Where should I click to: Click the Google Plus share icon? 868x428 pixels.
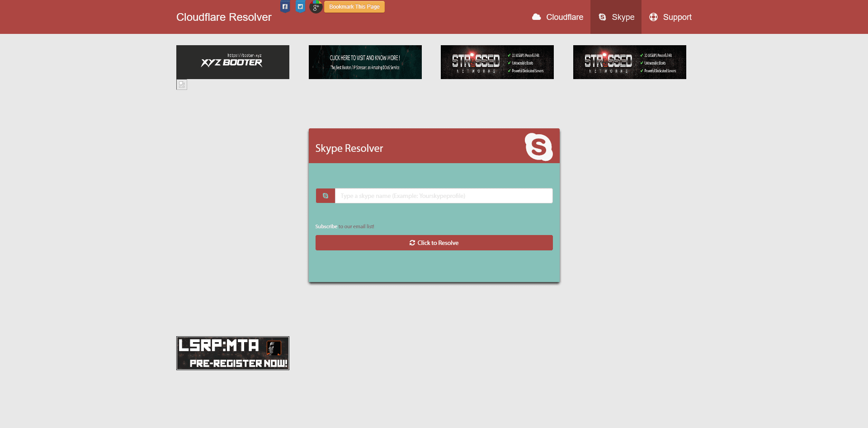[316, 7]
